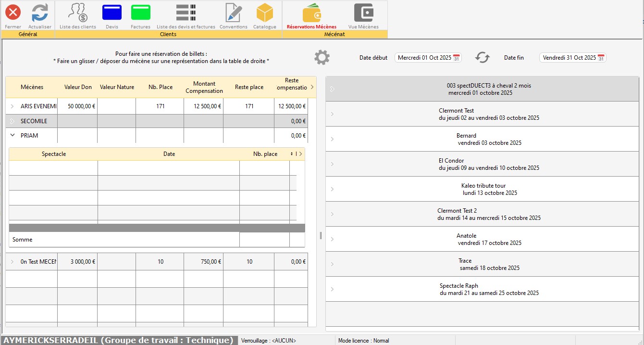Image resolution: width=644 pixels, height=345 pixels.
Task: Open Liste des clients
Action: coord(77,13)
